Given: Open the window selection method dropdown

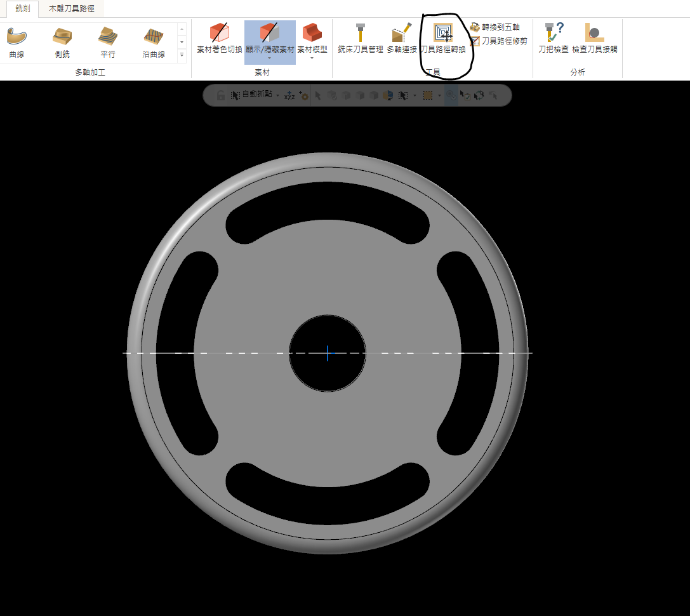Looking at the screenshot, I should (415, 95).
